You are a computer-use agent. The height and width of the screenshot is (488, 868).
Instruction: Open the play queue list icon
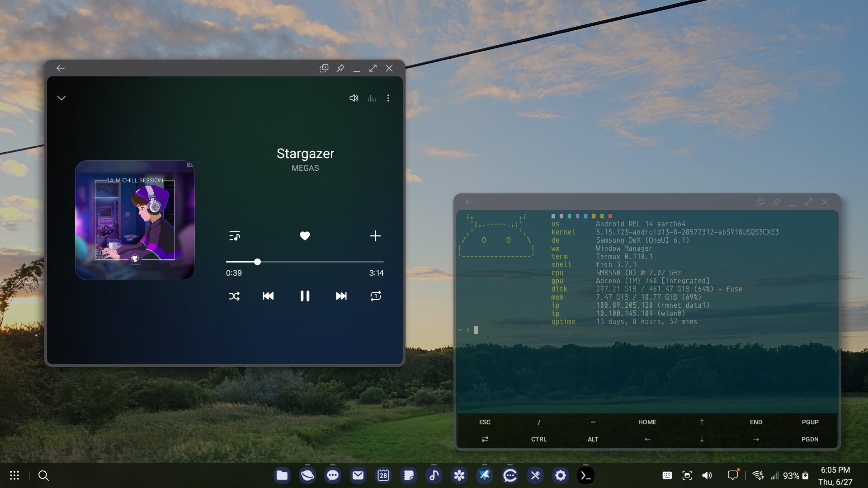[234, 236]
